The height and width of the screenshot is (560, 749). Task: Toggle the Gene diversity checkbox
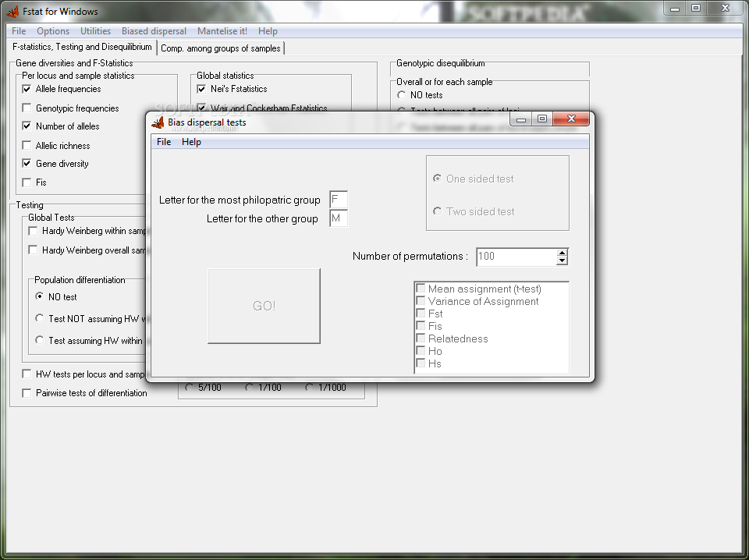[27, 163]
